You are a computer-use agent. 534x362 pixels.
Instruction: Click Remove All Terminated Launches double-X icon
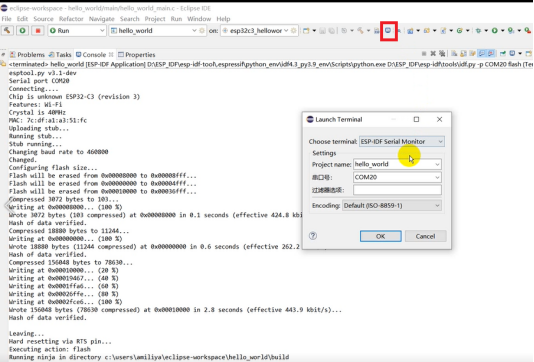pos(442,53)
